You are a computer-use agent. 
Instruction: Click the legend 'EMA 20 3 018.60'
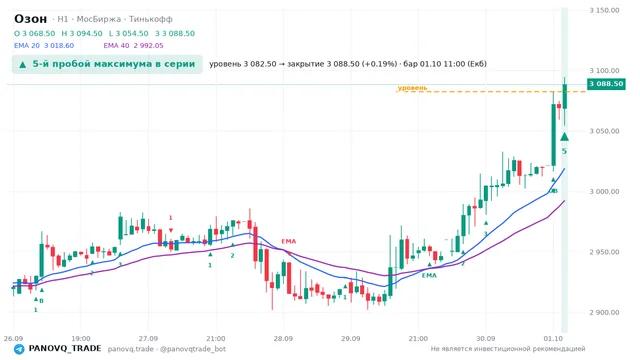[44, 46]
